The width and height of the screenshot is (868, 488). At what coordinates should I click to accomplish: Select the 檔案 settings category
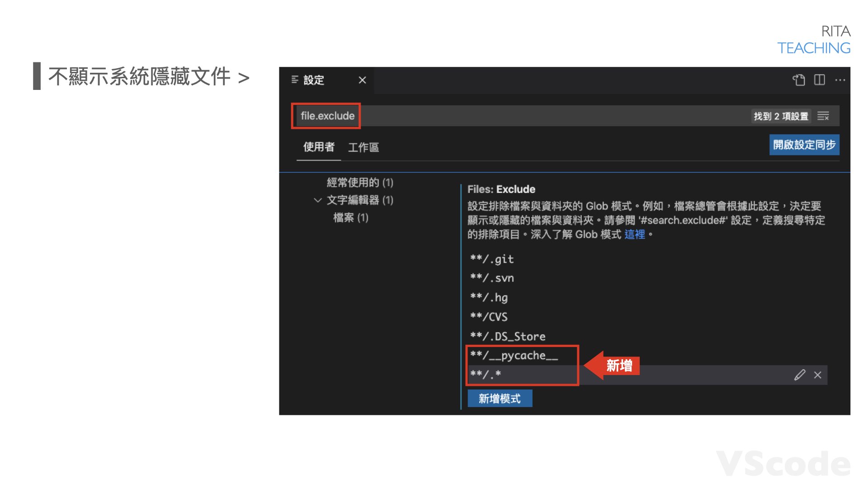351,217
